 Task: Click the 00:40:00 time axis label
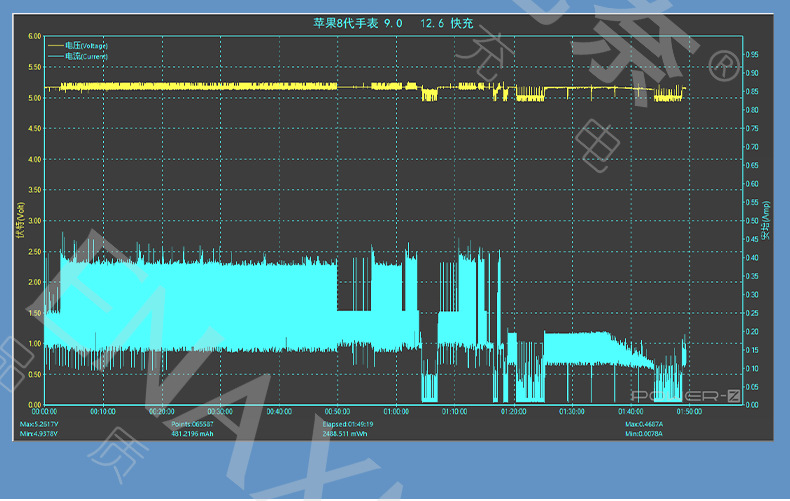(x=279, y=412)
